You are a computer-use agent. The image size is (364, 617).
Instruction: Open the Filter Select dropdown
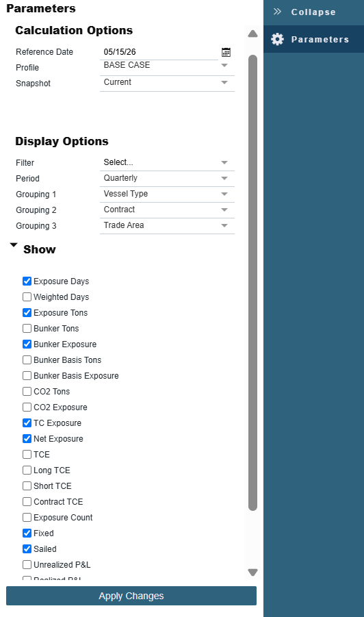167,162
